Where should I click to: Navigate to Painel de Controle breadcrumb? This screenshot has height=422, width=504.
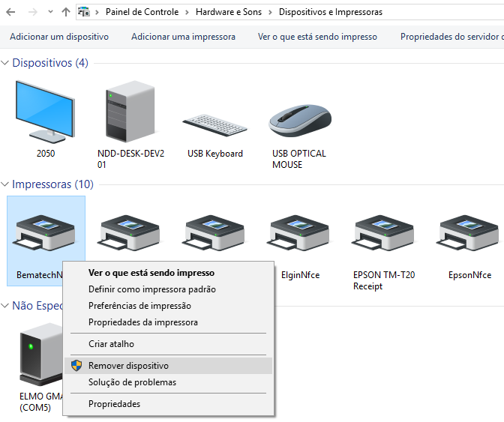142,12
